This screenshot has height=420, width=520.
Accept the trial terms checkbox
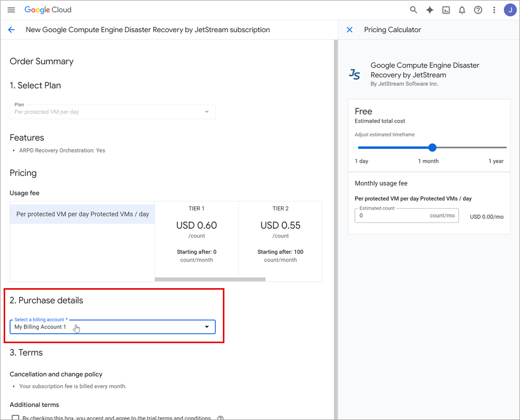pyautogui.click(x=15, y=417)
